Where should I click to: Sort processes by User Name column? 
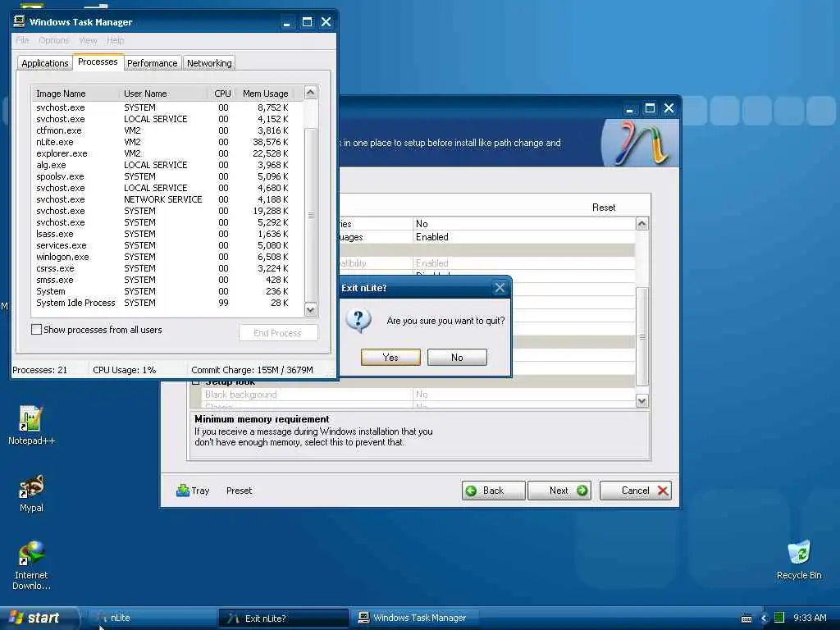point(163,94)
